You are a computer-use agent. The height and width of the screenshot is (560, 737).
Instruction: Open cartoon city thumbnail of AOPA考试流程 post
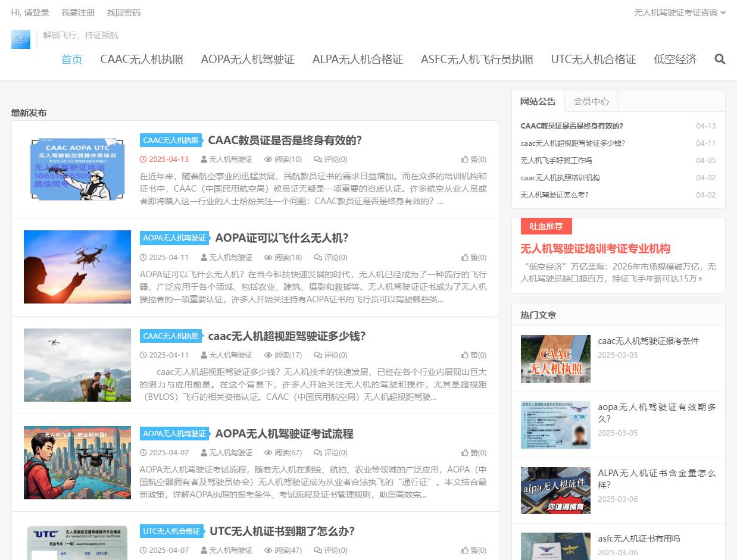pyautogui.click(x=77, y=462)
